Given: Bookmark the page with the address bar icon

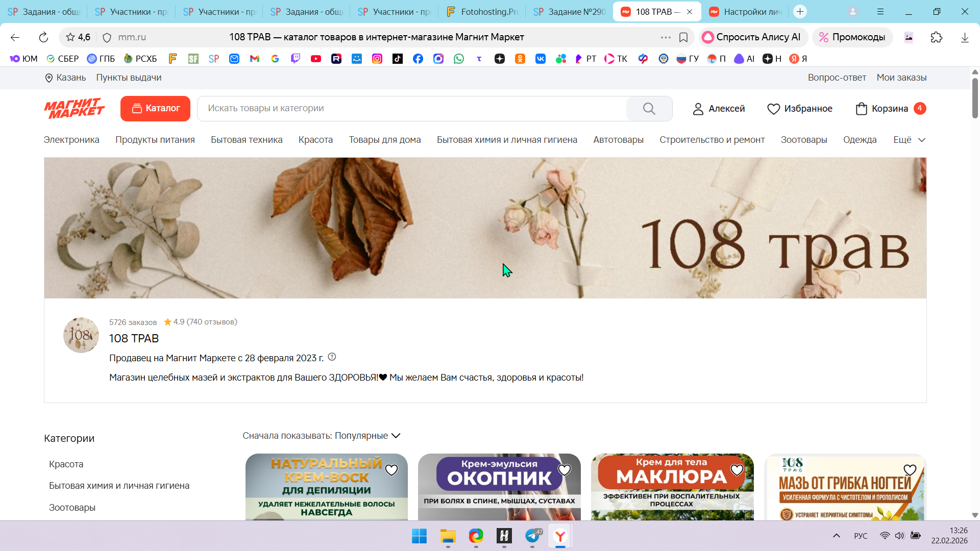Looking at the screenshot, I should [683, 37].
